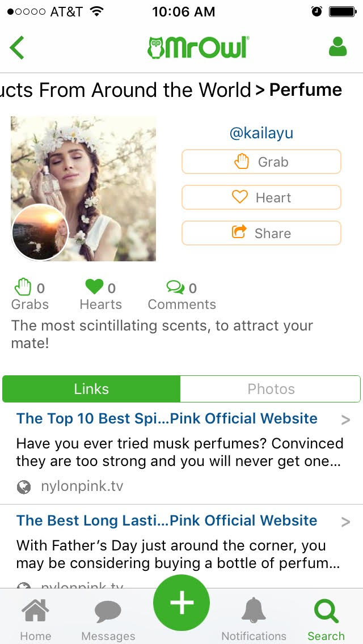Select the Search magnifier icon

point(326,611)
